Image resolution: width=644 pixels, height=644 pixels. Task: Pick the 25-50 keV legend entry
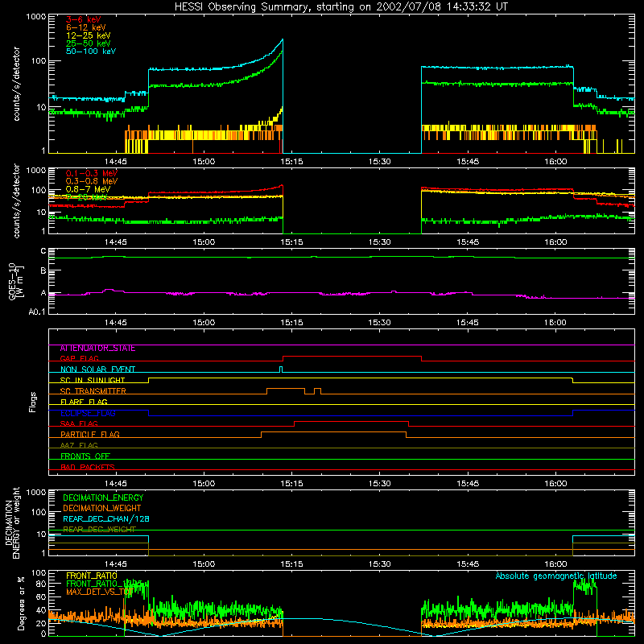click(x=89, y=43)
